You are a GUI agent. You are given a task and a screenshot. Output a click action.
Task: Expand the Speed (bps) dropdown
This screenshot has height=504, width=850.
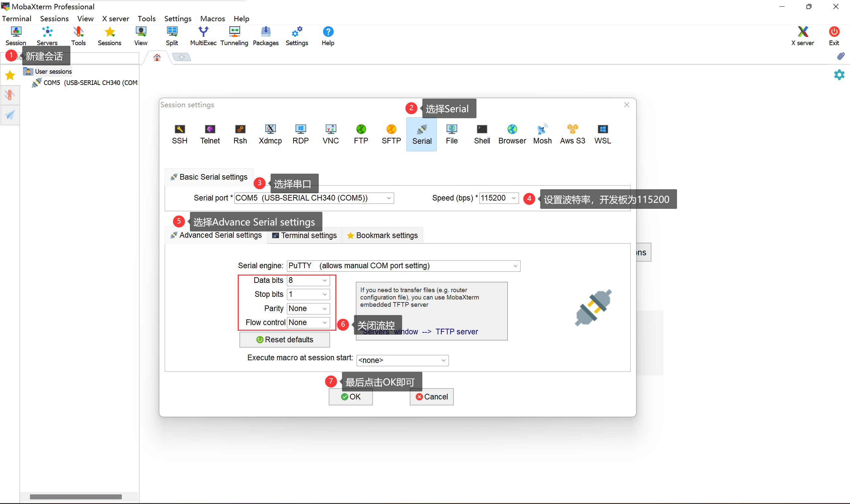pyautogui.click(x=513, y=198)
